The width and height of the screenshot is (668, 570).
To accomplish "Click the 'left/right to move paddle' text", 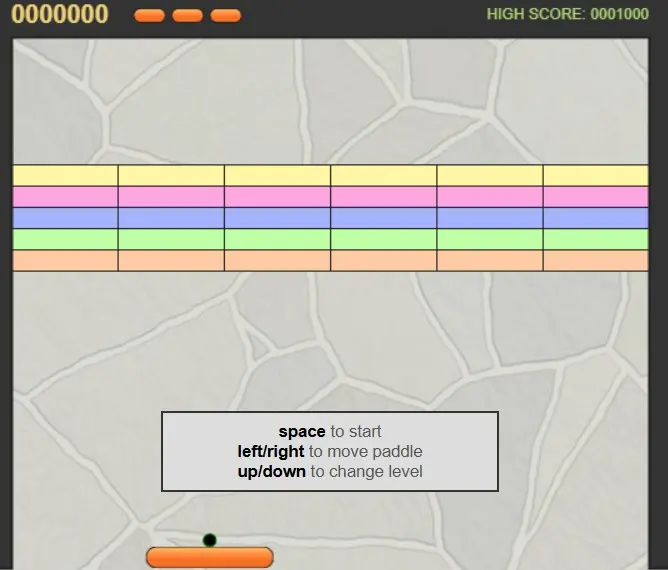I will [330, 451].
